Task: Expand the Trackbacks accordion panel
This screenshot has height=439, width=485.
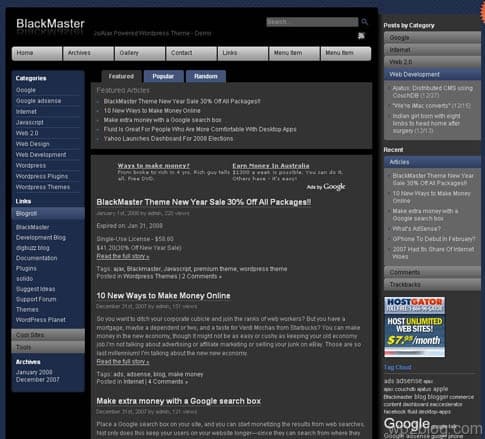Action: point(432,284)
